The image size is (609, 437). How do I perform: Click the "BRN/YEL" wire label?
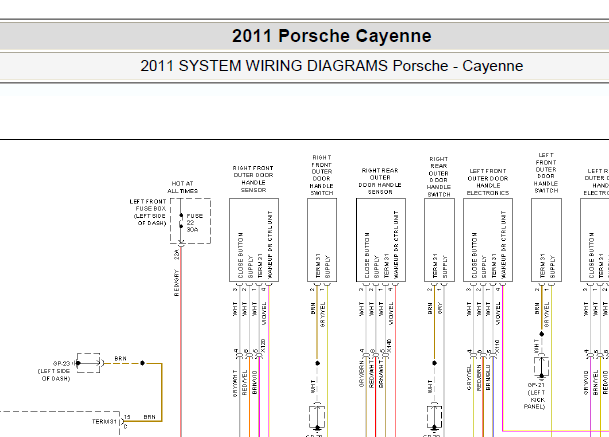(595, 383)
